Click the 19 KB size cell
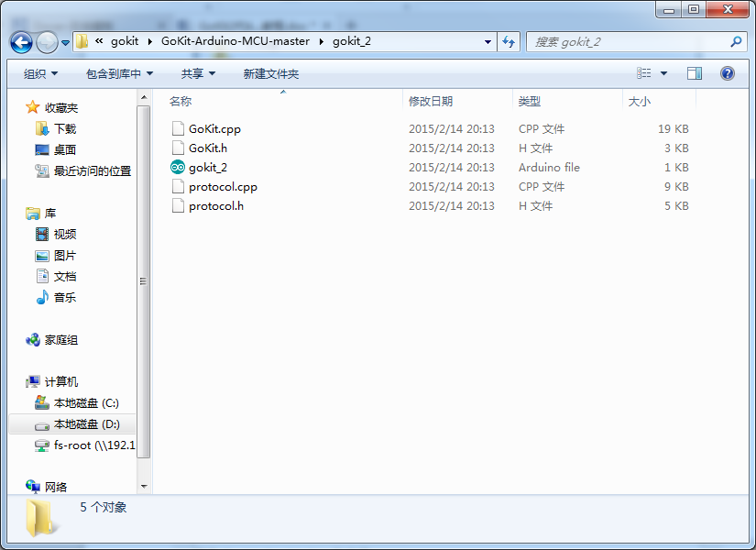The width and height of the screenshot is (756, 550). point(674,129)
